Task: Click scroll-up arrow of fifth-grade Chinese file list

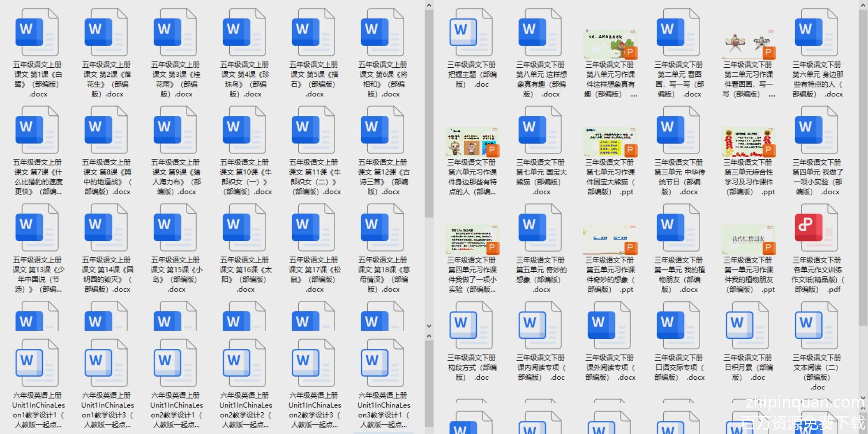Action: point(429,5)
